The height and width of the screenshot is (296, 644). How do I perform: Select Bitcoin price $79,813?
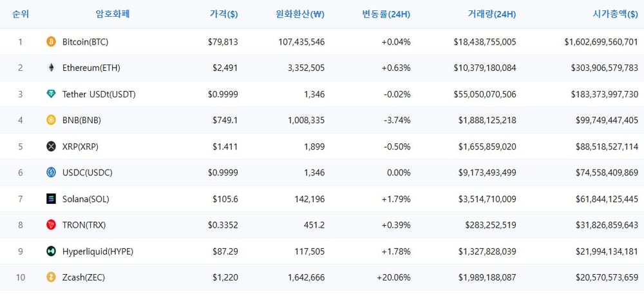[223, 41]
